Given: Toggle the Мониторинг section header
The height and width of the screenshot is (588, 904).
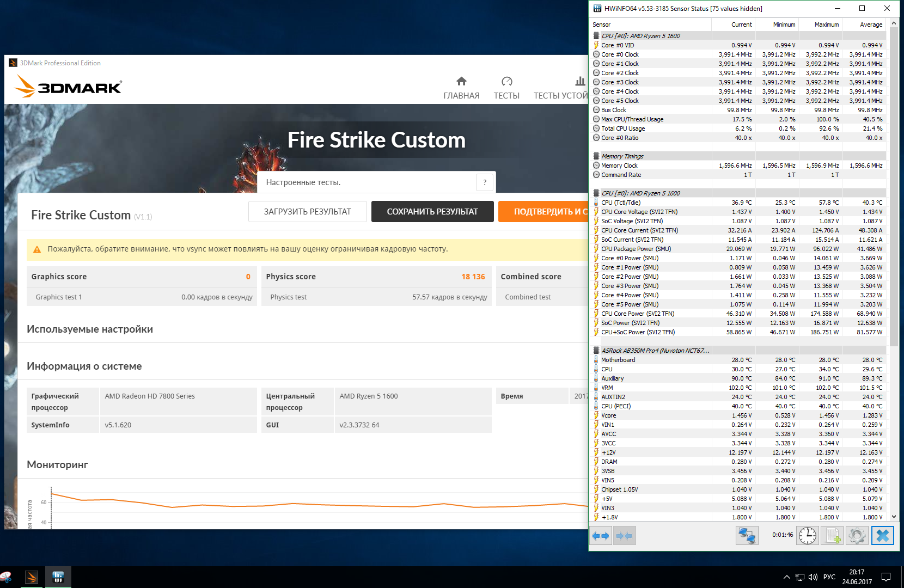Looking at the screenshot, I should pos(57,465).
